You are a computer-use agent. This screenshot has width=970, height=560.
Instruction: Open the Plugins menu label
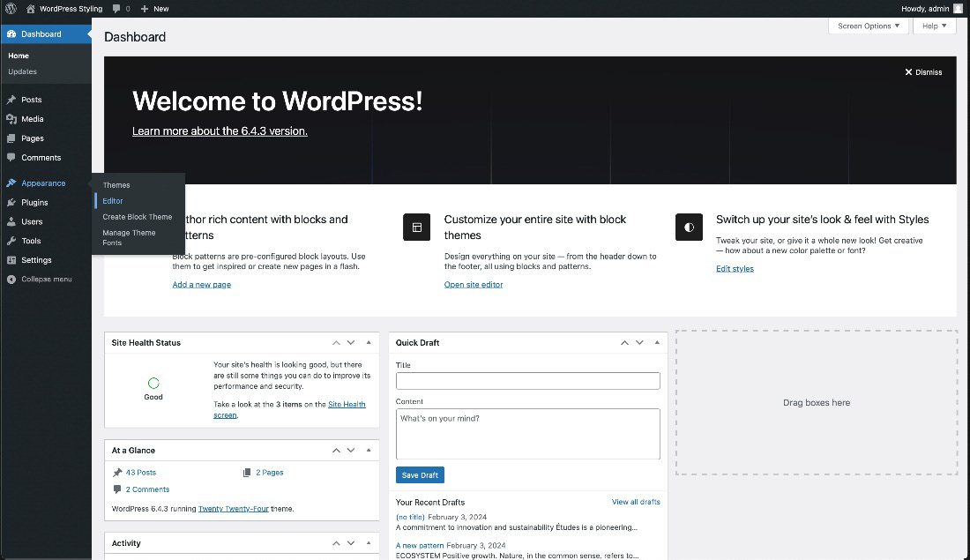click(x=34, y=202)
